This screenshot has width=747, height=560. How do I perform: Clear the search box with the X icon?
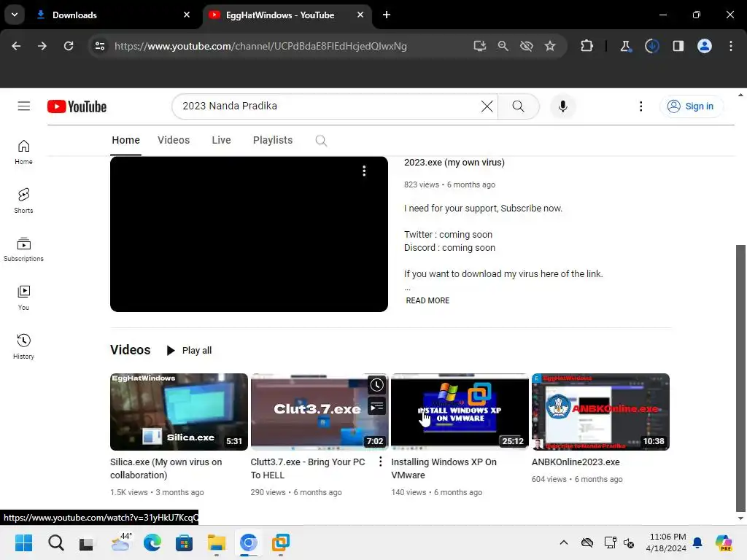[x=487, y=106]
